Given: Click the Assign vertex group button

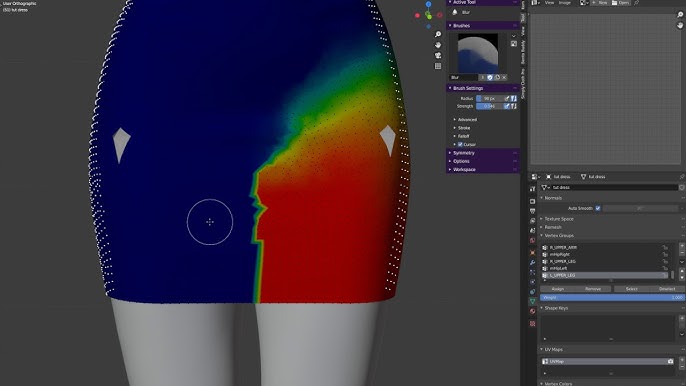Looking at the screenshot, I should click(557, 289).
